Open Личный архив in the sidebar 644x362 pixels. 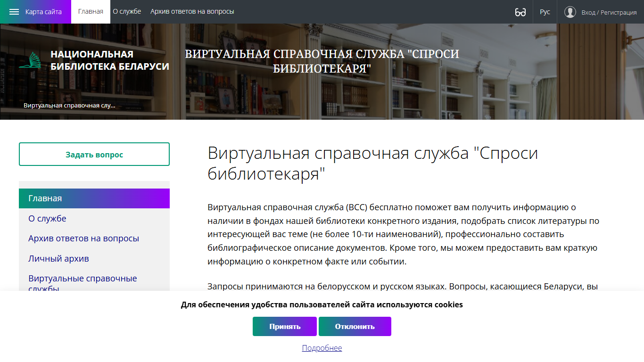point(58,259)
